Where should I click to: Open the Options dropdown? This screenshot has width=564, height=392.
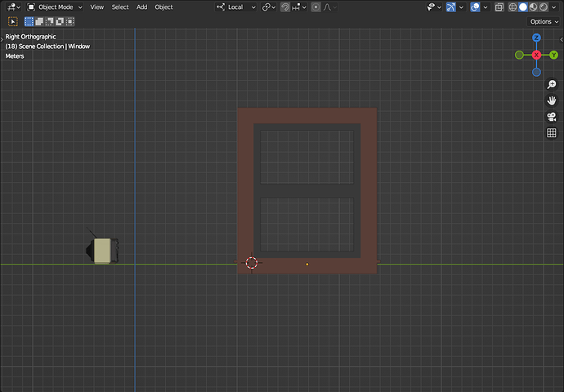click(x=544, y=21)
